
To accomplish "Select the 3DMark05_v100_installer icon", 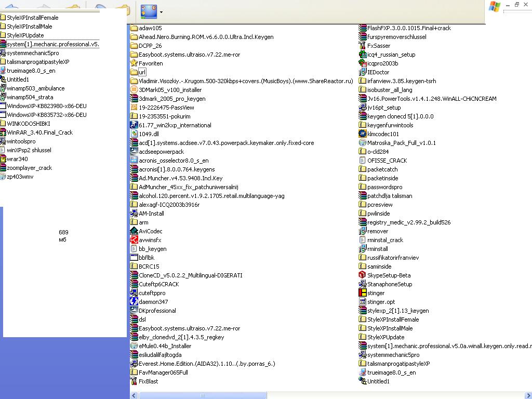I will (134, 89).
